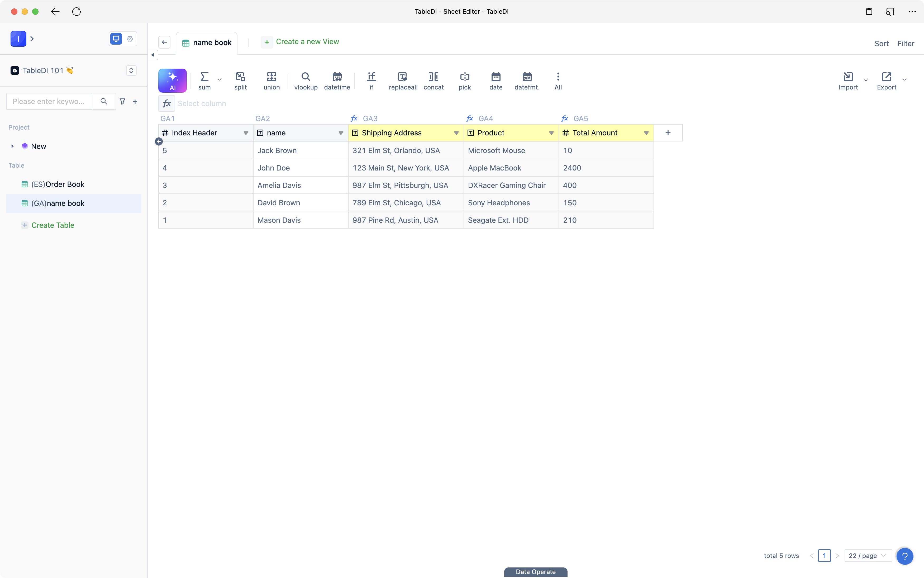The height and width of the screenshot is (578, 924).
Task: Apply the sum function
Action: (204, 81)
